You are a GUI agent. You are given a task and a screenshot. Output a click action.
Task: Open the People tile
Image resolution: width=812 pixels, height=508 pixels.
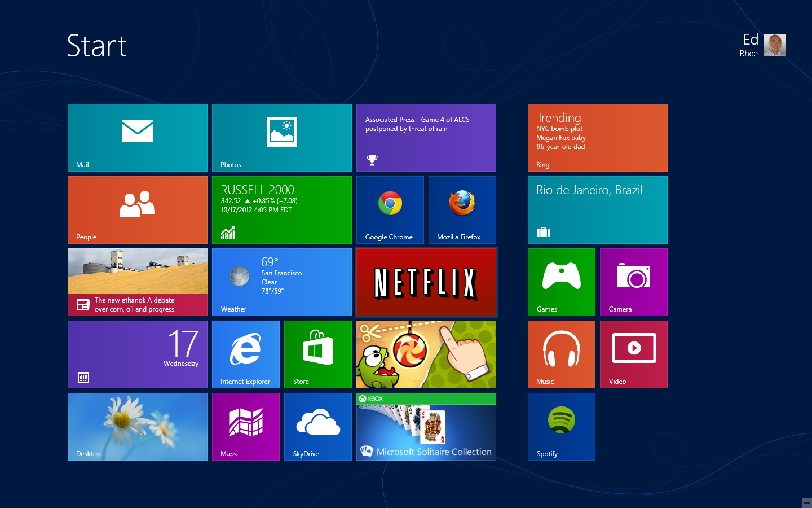coord(137,209)
